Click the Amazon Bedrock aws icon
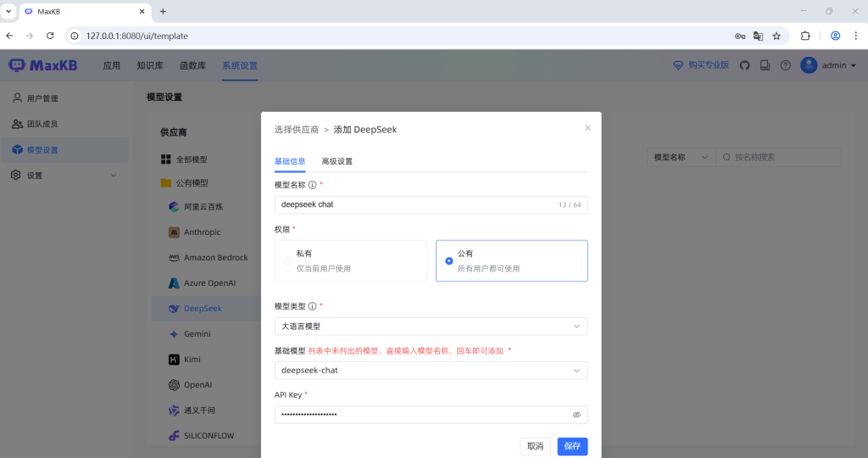The height and width of the screenshot is (458, 868). [174, 258]
